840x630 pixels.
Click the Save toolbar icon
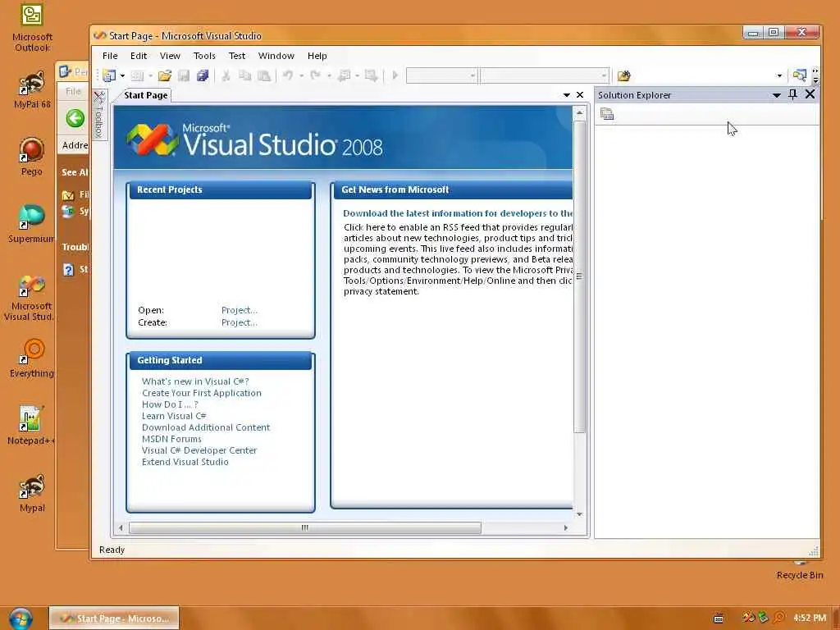point(184,75)
